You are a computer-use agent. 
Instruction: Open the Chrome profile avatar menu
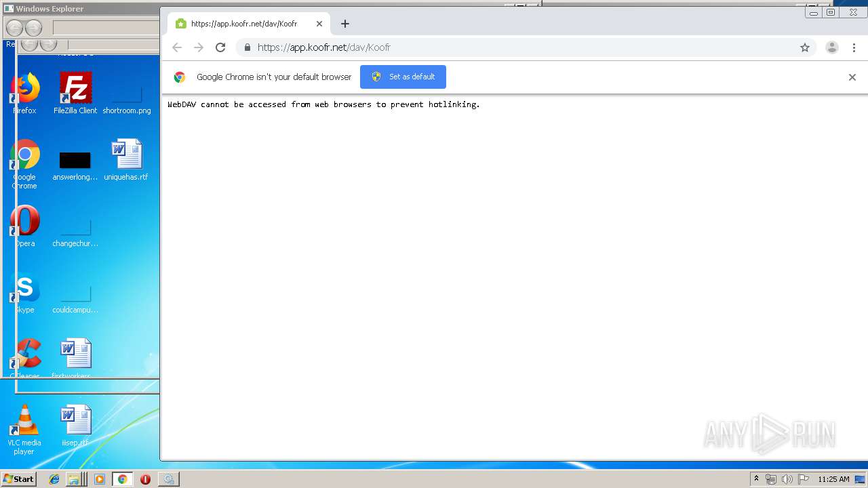[x=832, y=47]
